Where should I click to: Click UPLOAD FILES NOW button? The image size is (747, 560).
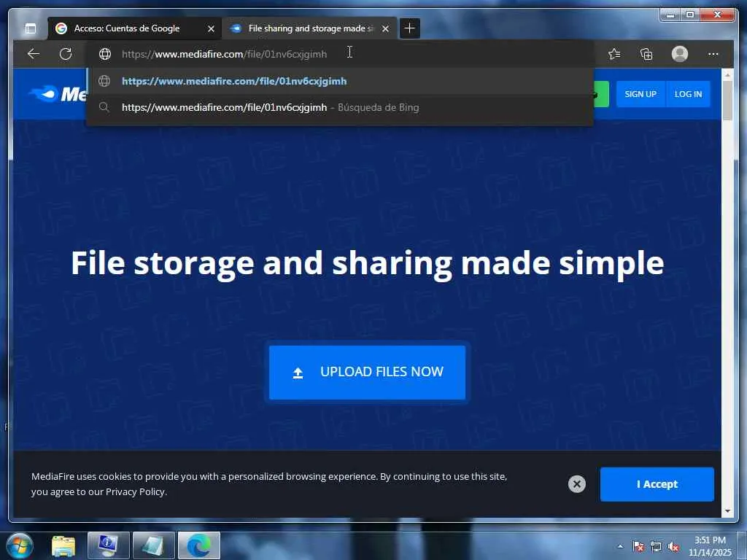coord(367,373)
